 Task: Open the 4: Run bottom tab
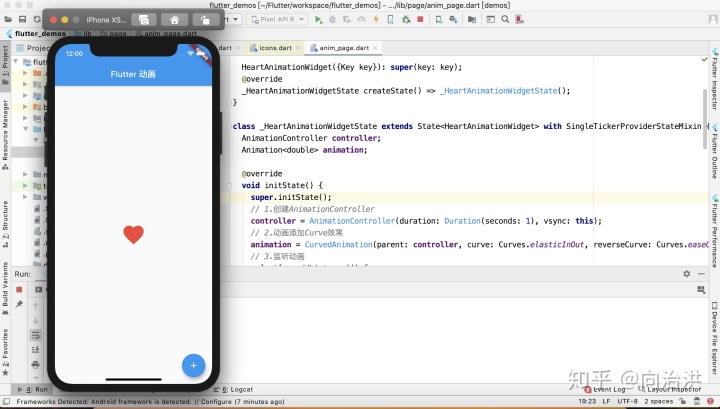pyautogui.click(x=33, y=389)
